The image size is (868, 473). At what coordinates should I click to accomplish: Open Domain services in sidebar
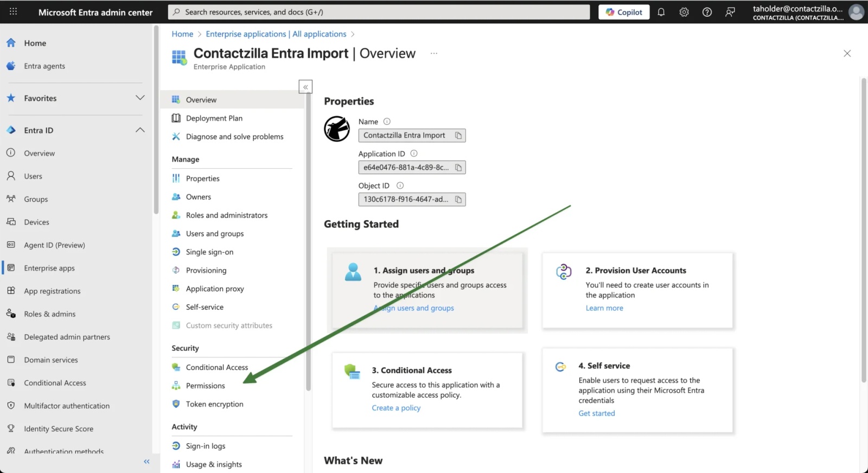tap(51, 360)
